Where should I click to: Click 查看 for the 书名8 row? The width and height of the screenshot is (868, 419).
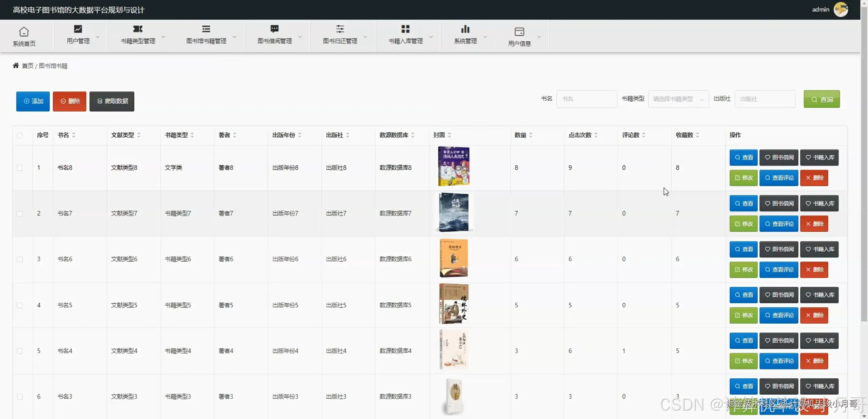pos(743,157)
